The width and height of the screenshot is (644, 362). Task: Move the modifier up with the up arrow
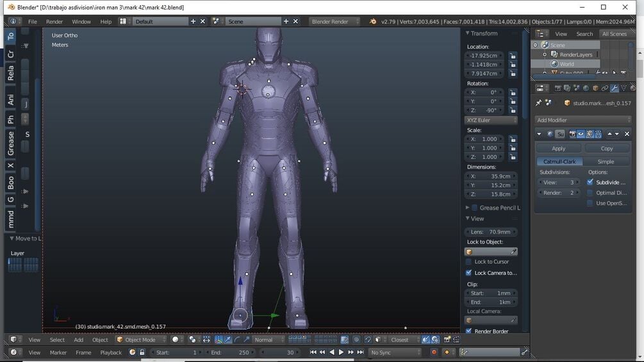(x=609, y=134)
